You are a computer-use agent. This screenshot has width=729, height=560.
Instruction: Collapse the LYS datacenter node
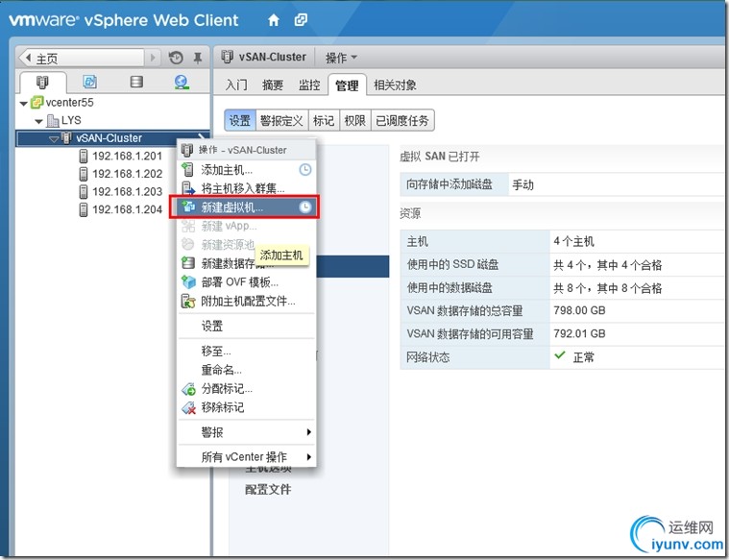pos(39,121)
